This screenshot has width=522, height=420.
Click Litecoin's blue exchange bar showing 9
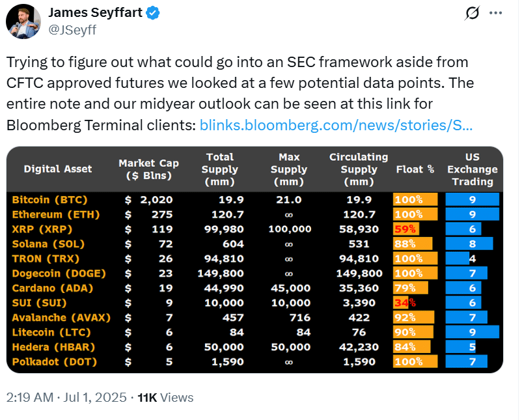(472, 332)
